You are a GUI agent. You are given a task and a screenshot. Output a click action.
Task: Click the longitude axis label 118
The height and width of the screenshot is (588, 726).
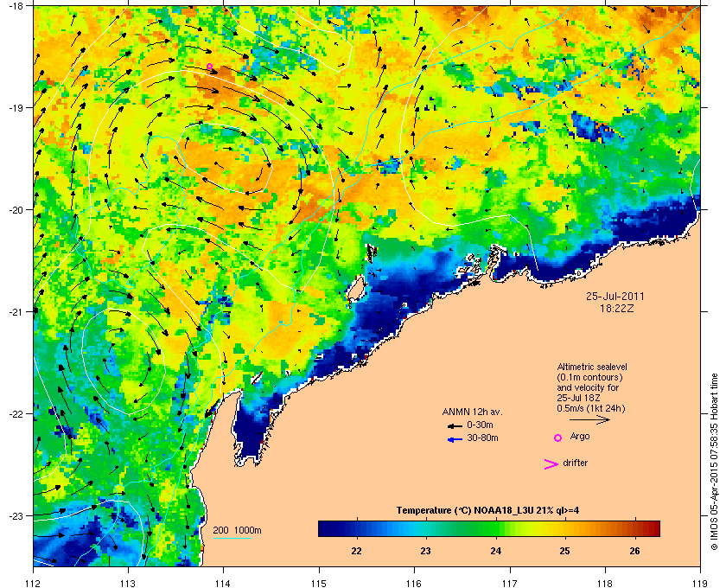[x=605, y=583]
